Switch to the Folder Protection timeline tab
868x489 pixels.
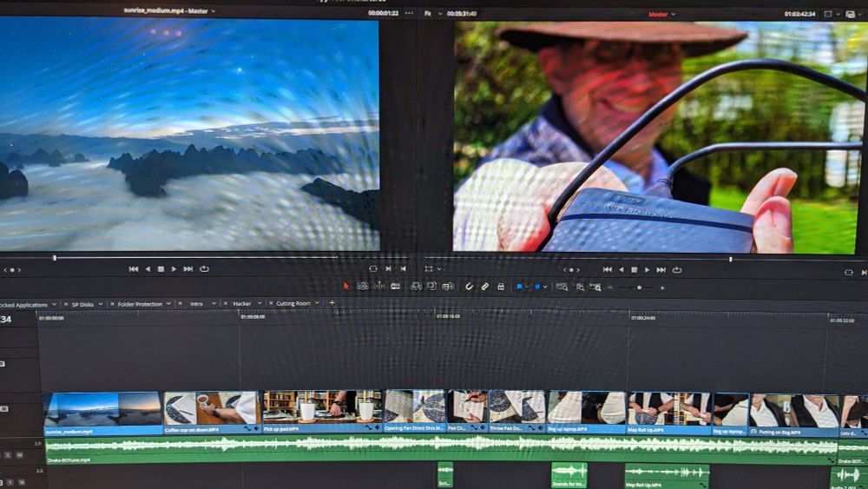(x=140, y=304)
